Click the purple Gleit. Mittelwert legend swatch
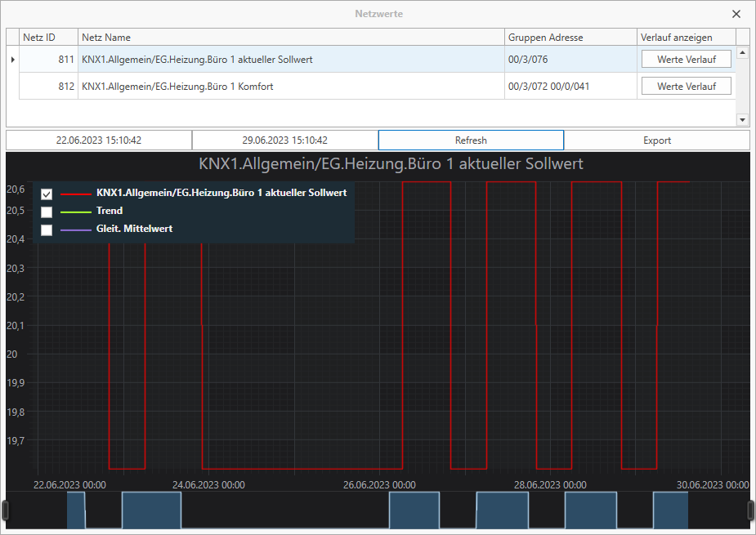Viewport: 756px width, 535px height. point(76,230)
